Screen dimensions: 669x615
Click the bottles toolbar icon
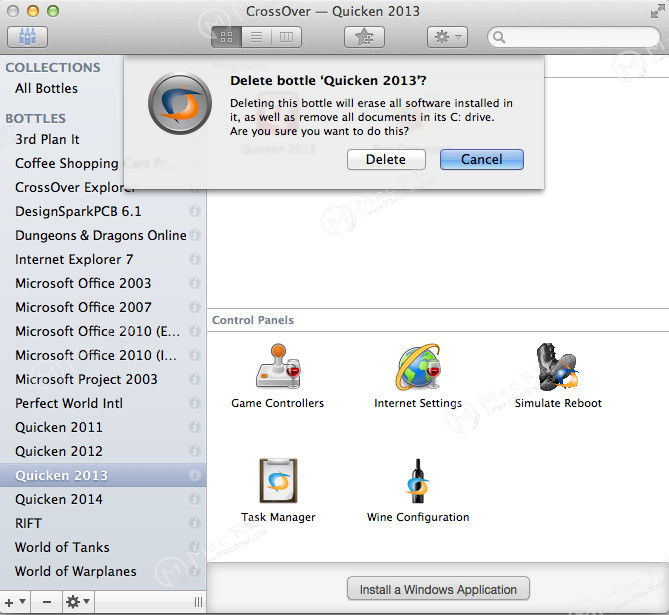tap(27, 37)
